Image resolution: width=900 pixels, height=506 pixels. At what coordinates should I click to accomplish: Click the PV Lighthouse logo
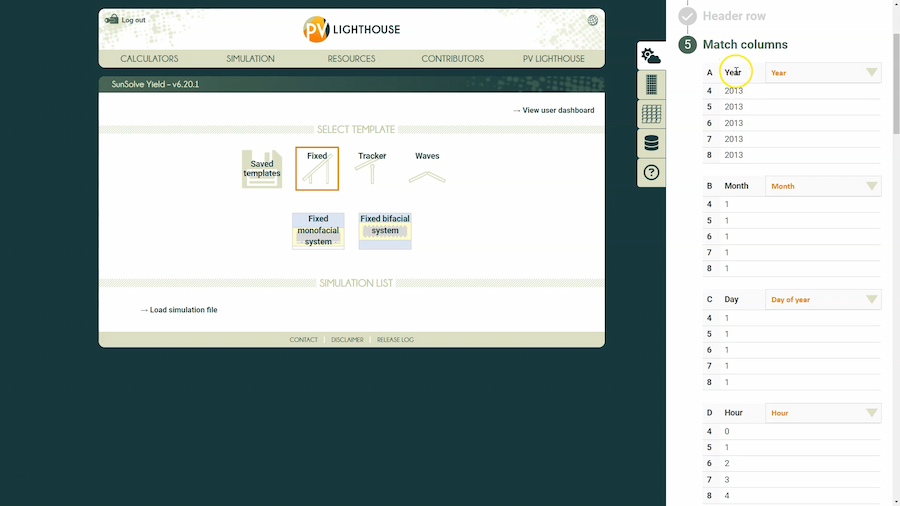351,29
